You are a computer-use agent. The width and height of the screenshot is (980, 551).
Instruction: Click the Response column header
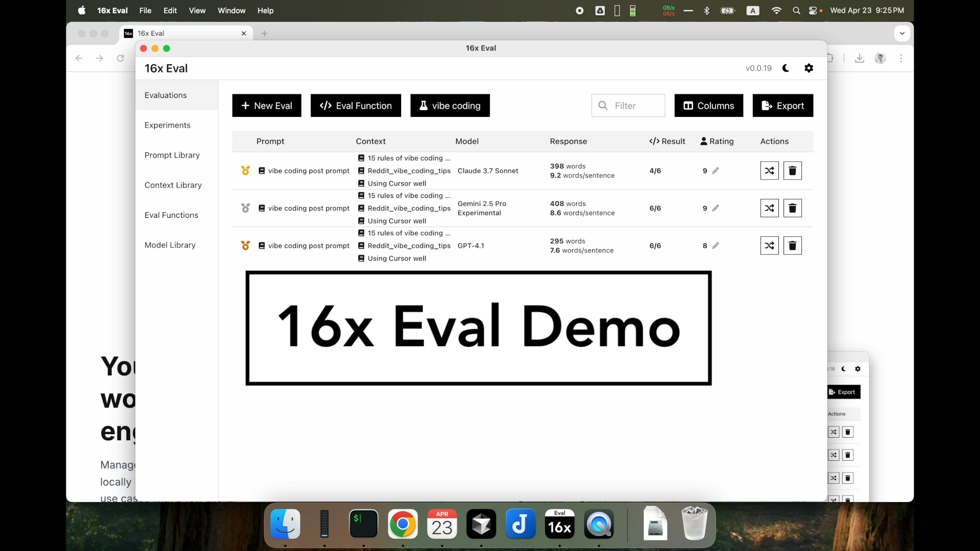tap(568, 141)
